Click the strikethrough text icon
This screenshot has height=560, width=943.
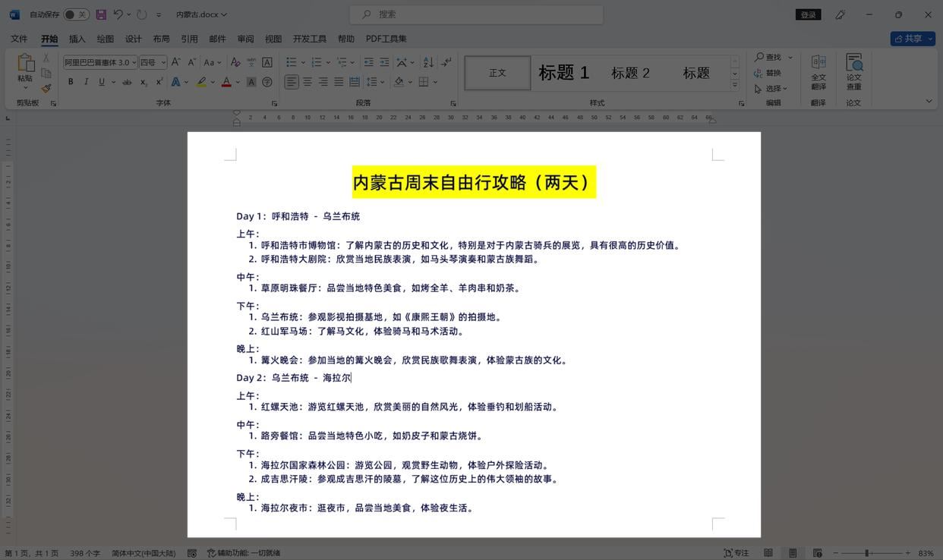[x=127, y=82]
